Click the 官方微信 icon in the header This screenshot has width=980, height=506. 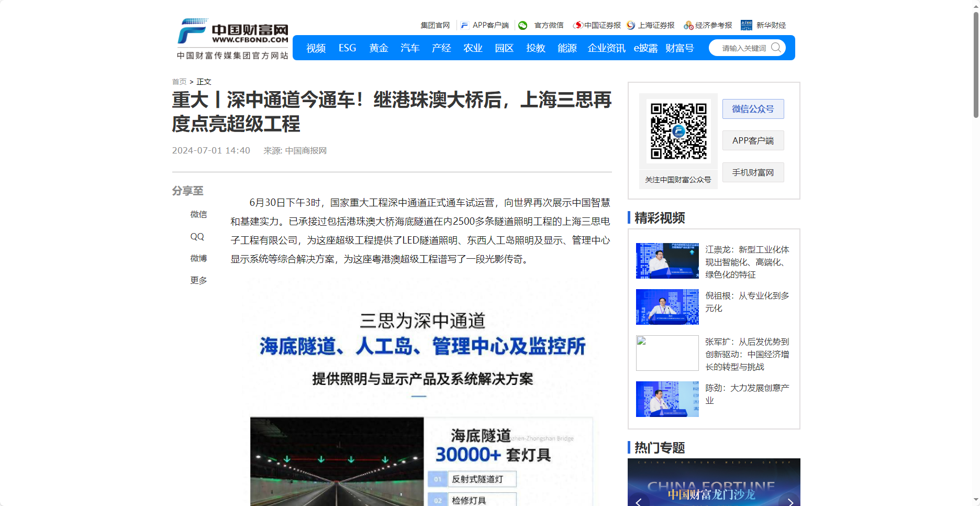tap(522, 25)
